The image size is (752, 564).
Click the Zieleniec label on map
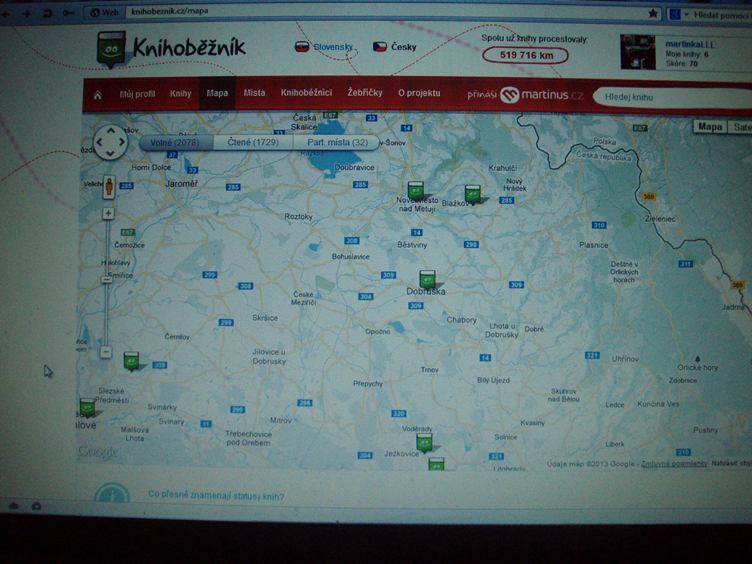point(660,219)
